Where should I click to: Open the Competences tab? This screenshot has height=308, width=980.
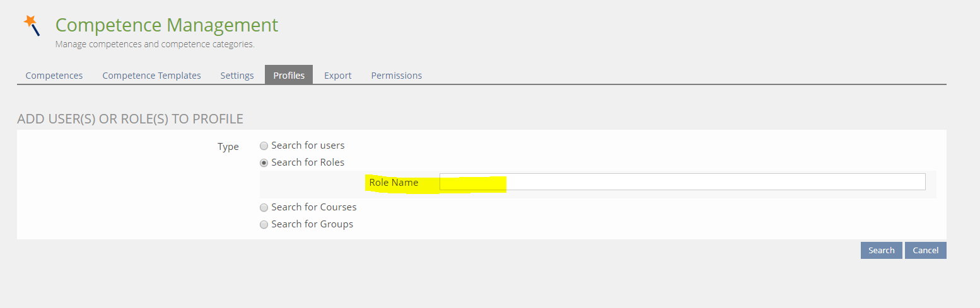point(54,76)
